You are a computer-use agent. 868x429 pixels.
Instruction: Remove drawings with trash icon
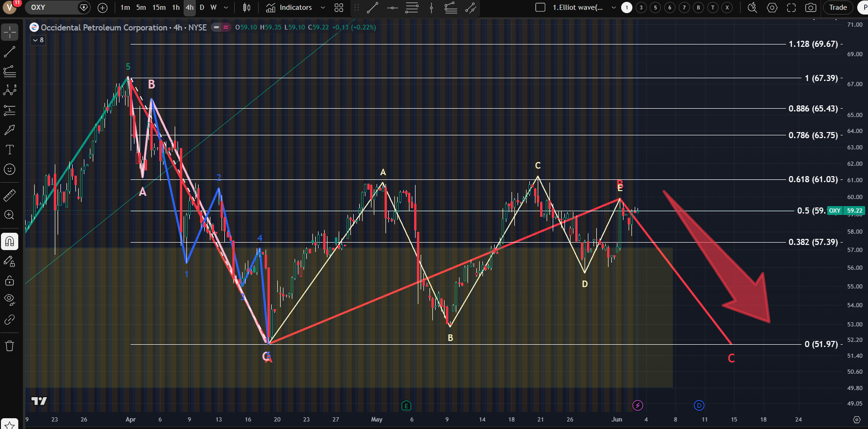9,346
